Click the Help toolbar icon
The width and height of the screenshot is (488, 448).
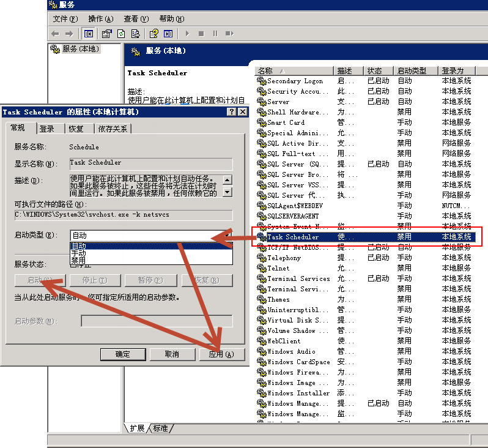(154, 34)
